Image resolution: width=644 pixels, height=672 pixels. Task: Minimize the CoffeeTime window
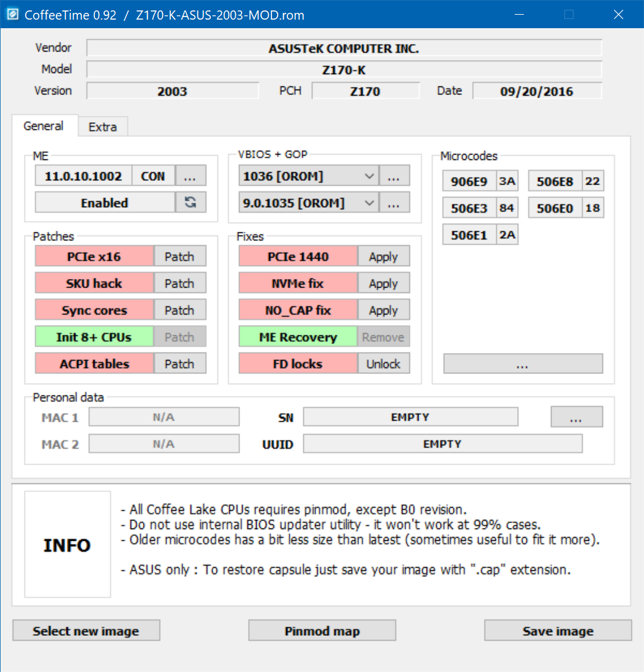tap(520, 15)
